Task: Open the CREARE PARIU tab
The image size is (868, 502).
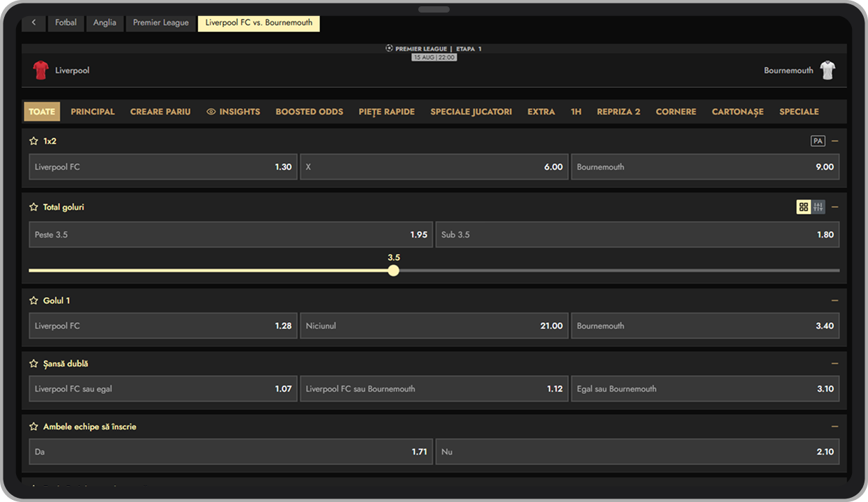Action: click(x=160, y=112)
